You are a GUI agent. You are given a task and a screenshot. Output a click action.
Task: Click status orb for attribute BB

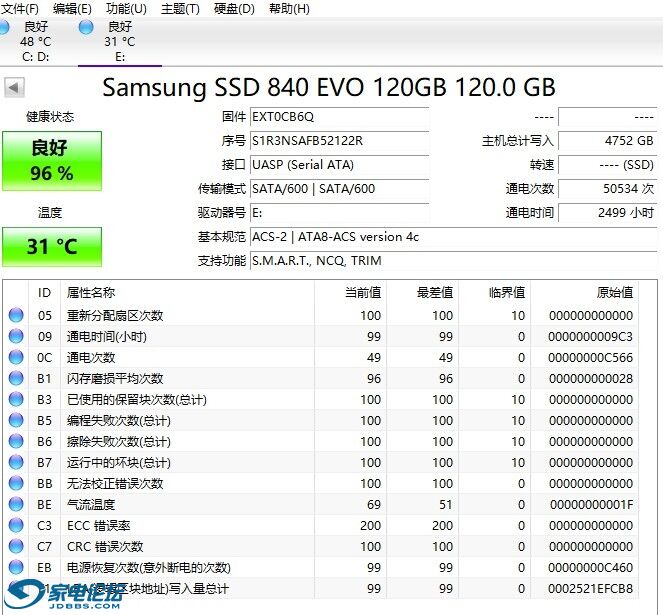pyautogui.click(x=16, y=483)
